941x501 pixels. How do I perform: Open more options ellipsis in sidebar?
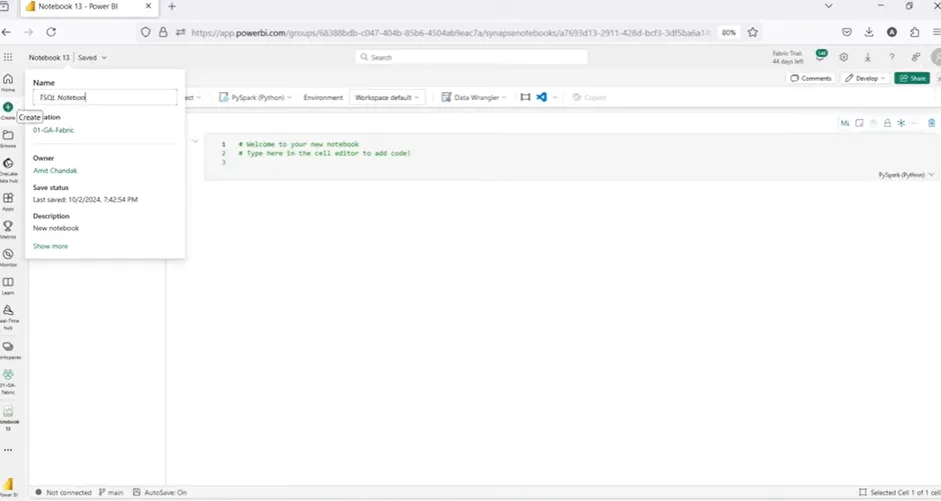(8, 450)
